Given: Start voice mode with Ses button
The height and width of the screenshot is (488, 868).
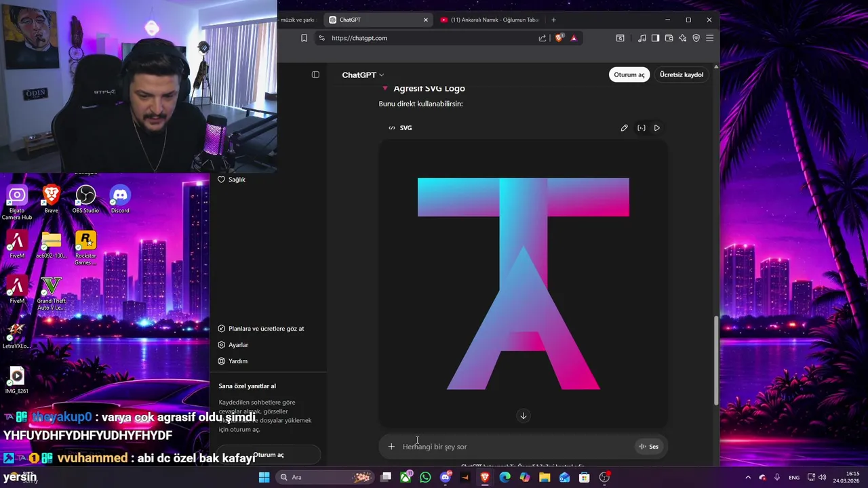Looking at the screenshot, I should [648, 447].
